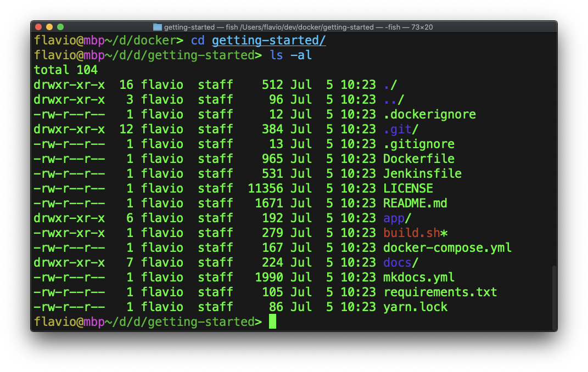
Task: Click the Jenkinsfile entry
Action: click(x=422, y=174)
